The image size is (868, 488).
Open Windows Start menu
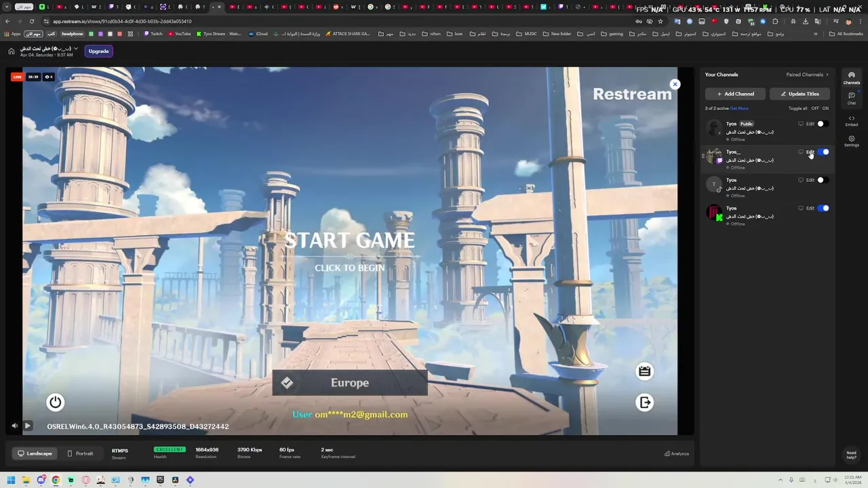11,480
